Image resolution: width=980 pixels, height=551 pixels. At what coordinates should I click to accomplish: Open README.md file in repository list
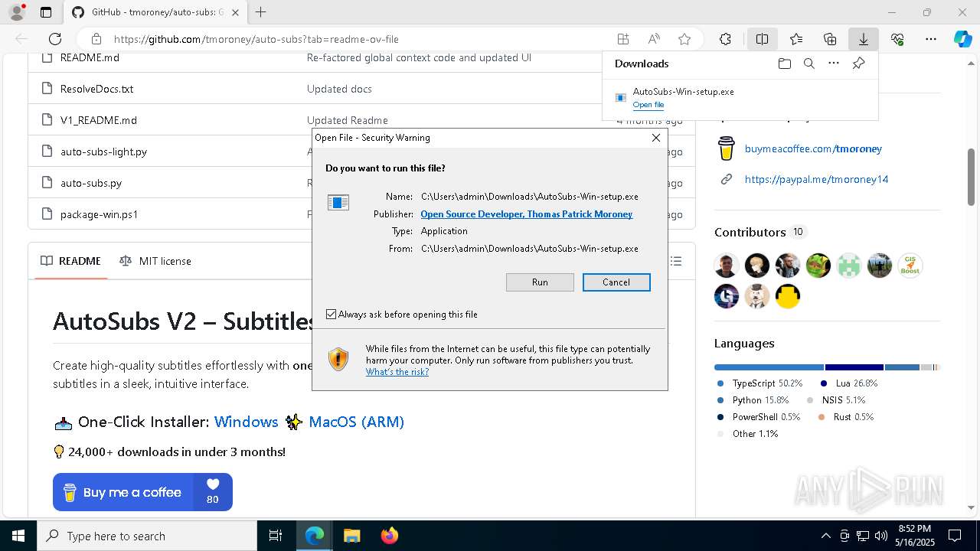[90, 57]
